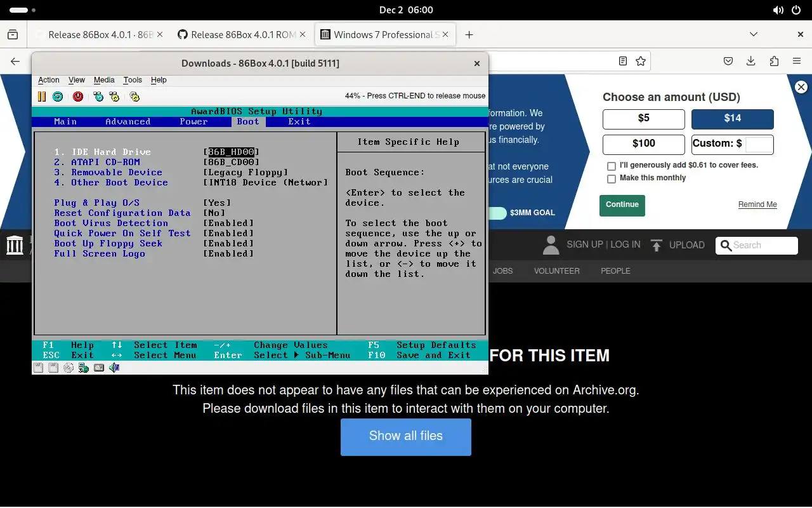Screen dimensions: 812x508
Task: Click the red ACPI shutdown power icon
Action: click(x=78, y=97)
